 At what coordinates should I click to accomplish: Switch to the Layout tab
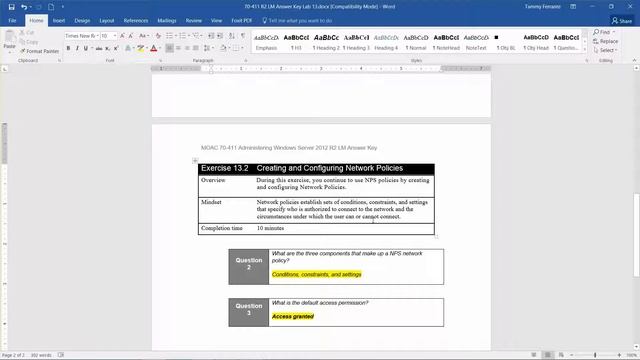click(107, 20)
